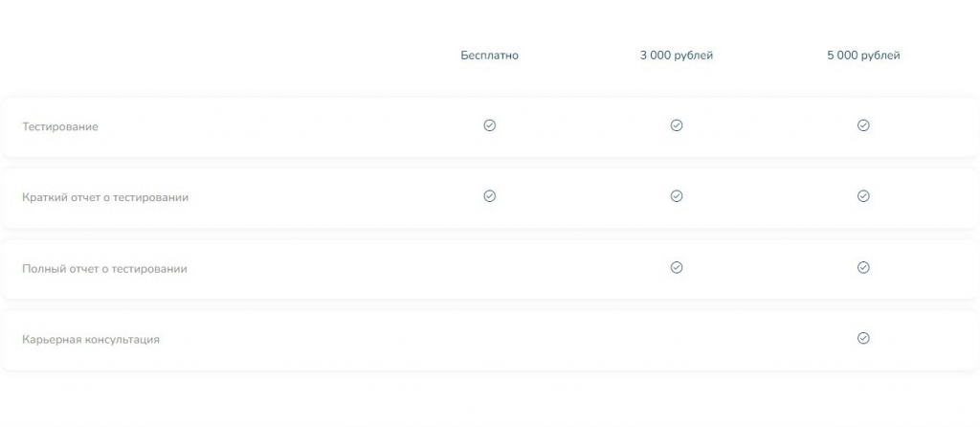980x427 pixels.
Task: Click empty Карьерная консультация cell under 3 000 рублей
Action: click(x=677, y=340)
